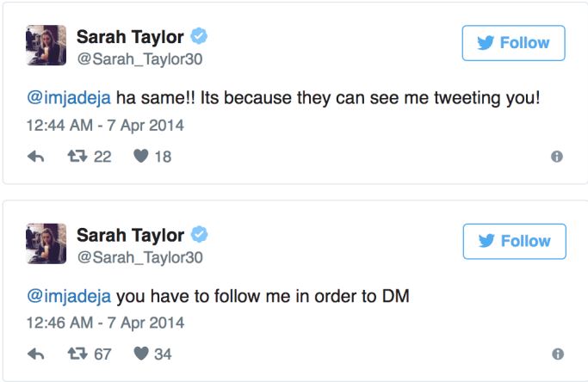The width and height of the screenshot is (588, 382).
Task: Open the 12:44 AM - 7 Apr 2014 timestamp
Action: coord(105,125)
